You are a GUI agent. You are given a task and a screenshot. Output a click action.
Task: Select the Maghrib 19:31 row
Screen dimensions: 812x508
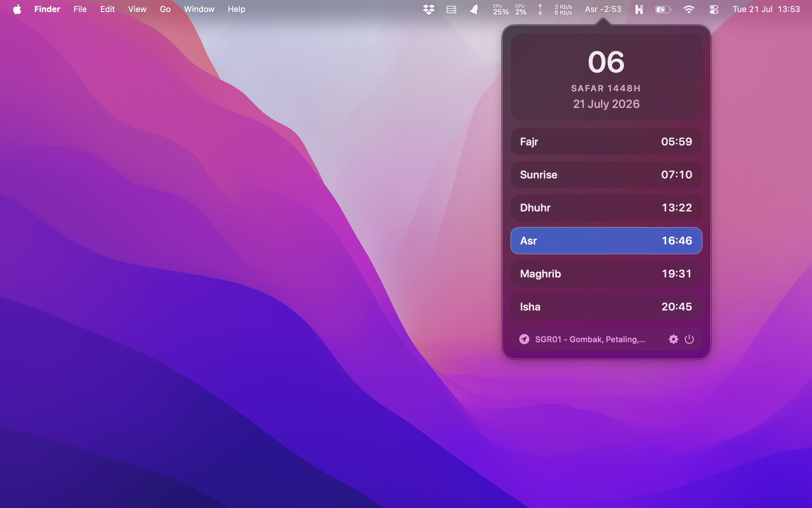click(606, 273)
